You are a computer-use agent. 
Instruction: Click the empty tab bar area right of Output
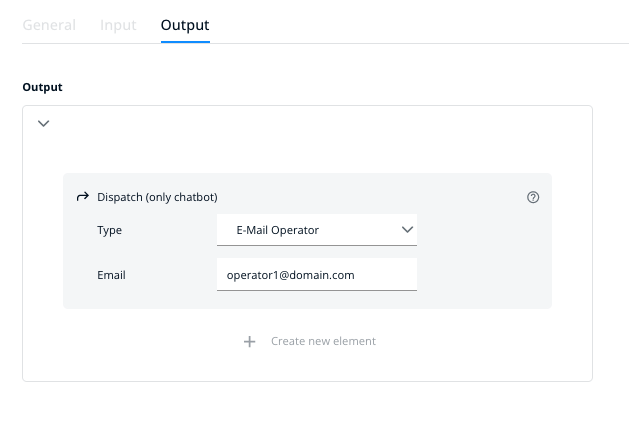pos(420,24)
